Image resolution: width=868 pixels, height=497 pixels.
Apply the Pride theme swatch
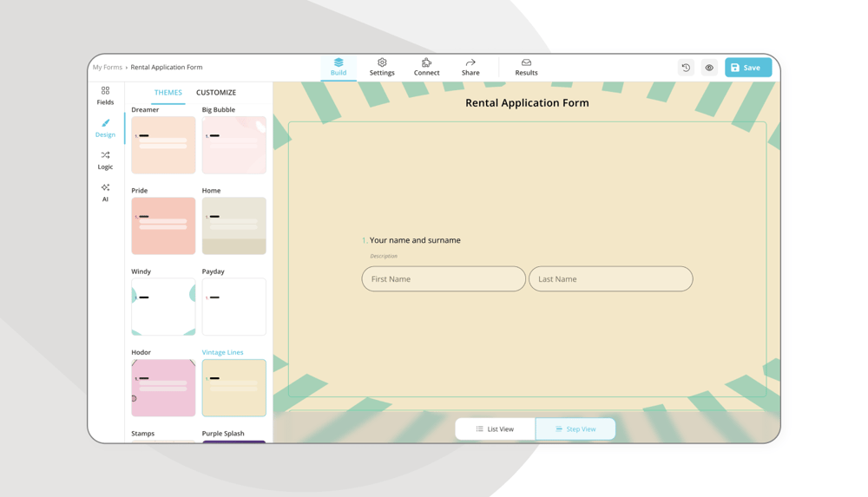coord(163,226)
